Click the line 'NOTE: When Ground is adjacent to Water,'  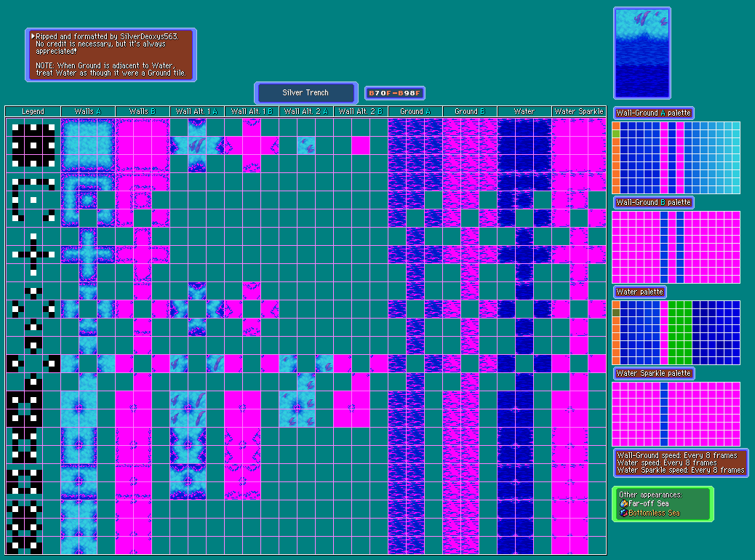[105, 65]
